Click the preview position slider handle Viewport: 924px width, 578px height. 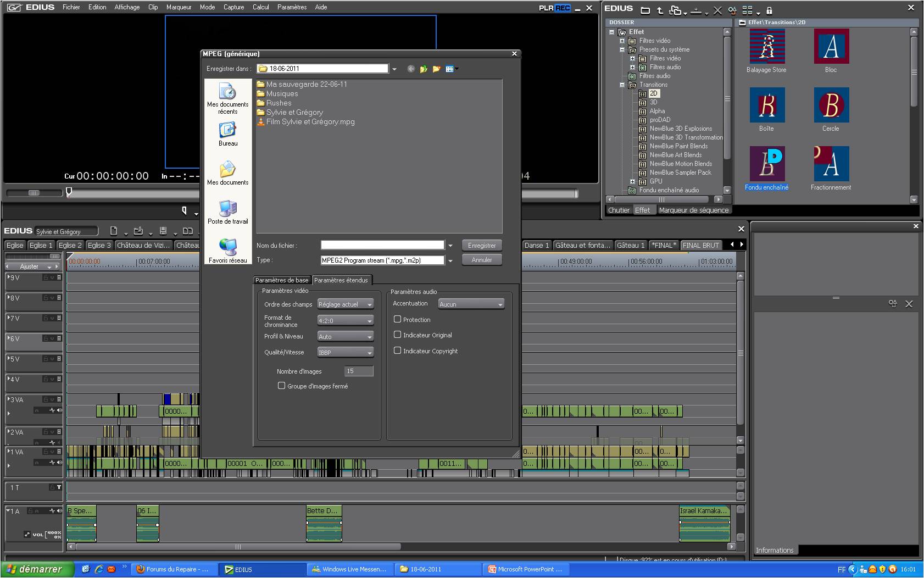pos(69,192)
